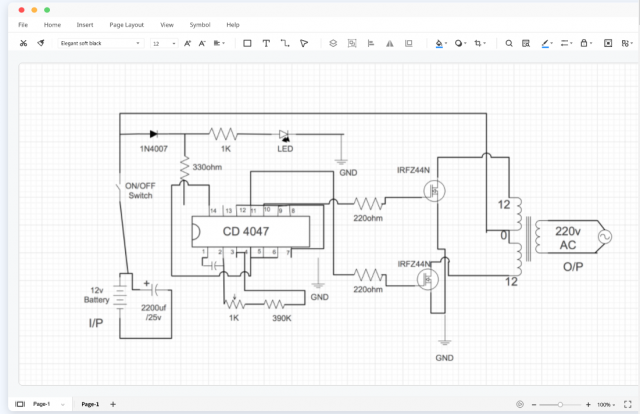Click the find and replace icon

click(x=526, y=43)
